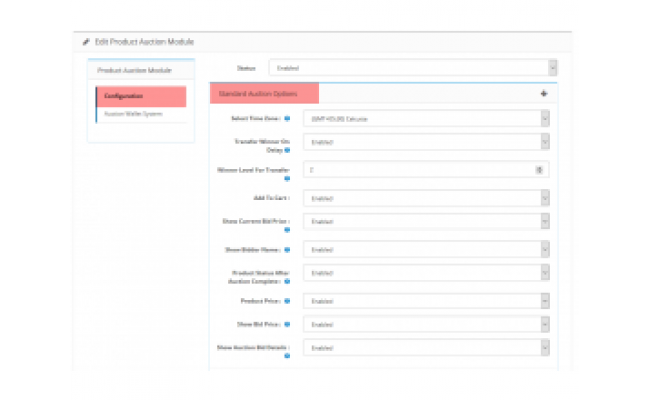Expand Standard Auction Options with the plus icon
Image resolution: width=650 pixels, height=400 pixels.
click(544, 94)
